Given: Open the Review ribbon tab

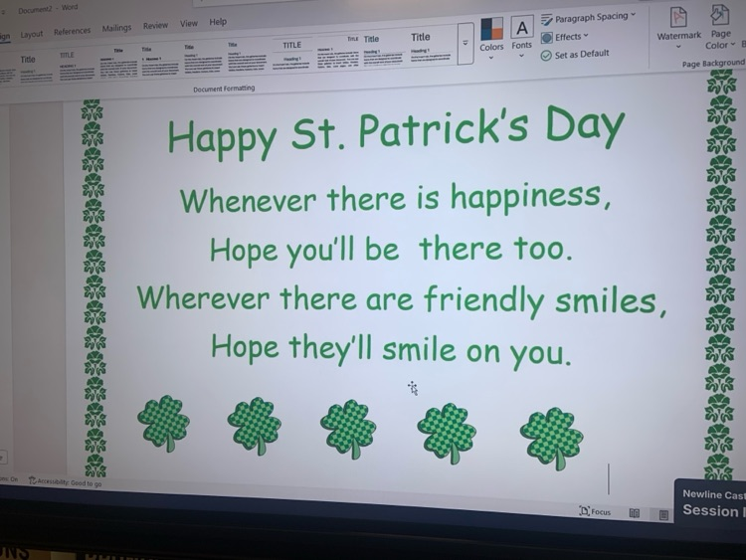Looking at the screenshot, I should (x=155, y=25).
